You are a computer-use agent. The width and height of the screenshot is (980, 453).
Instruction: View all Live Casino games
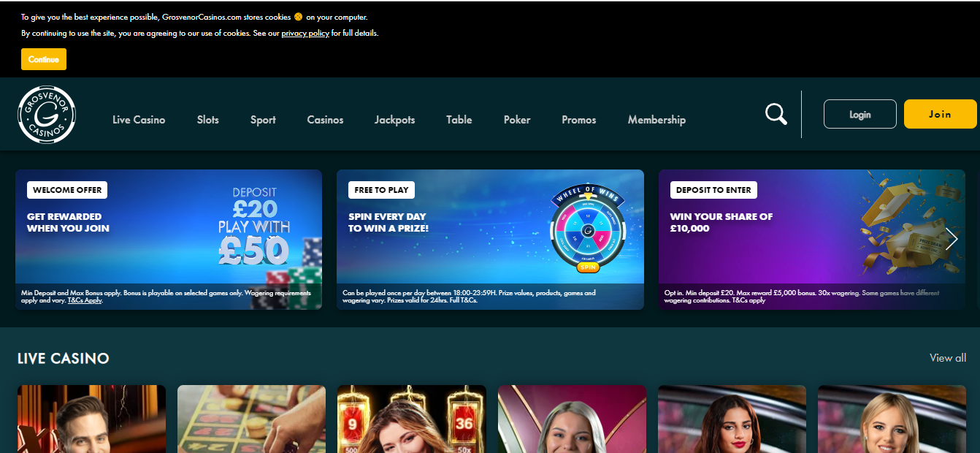tap(948, 358)
